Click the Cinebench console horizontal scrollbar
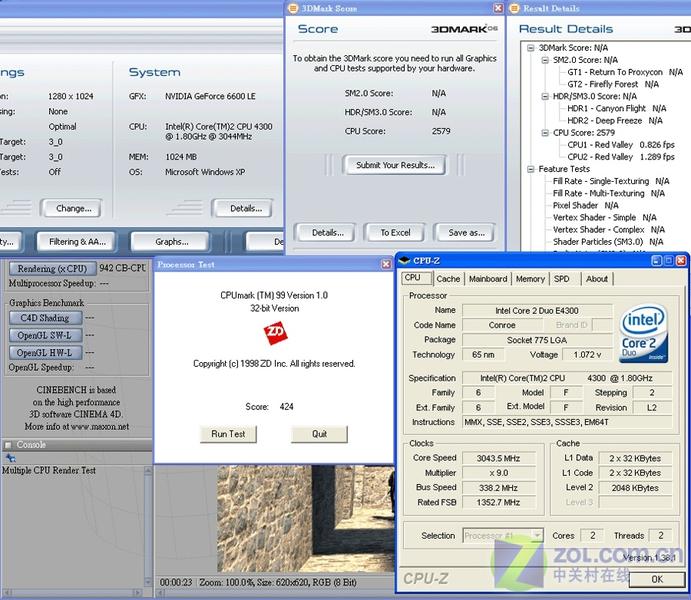Image resolution: width=691 pixels, height=600 pixels. pos(74,593)
